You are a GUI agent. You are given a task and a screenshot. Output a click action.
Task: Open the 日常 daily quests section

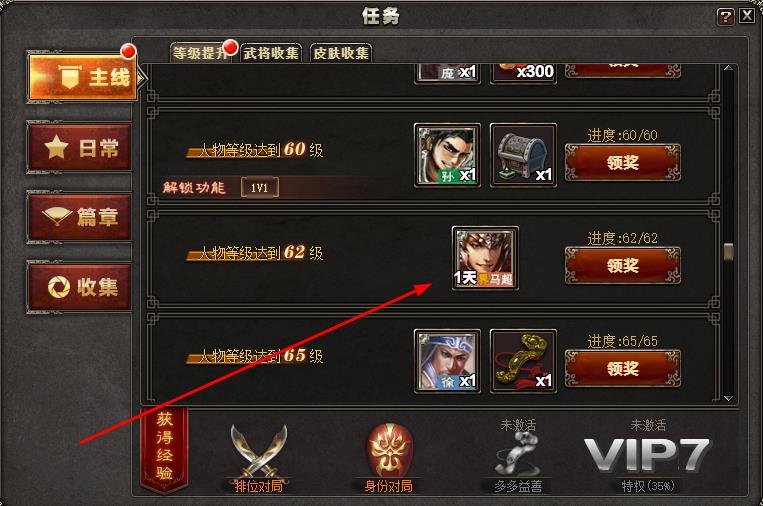(x=79, y=147)
